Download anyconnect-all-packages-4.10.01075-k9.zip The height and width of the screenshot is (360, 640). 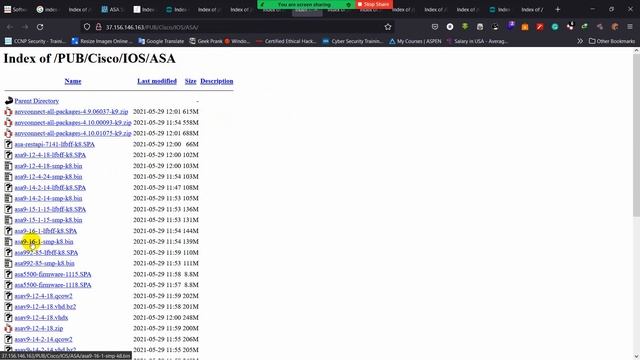73,133
